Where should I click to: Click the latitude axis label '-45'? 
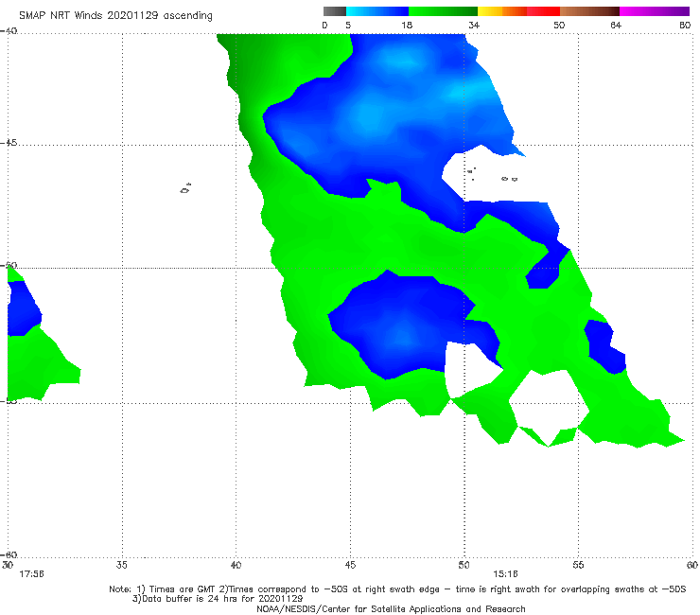[x=9, y=143]
